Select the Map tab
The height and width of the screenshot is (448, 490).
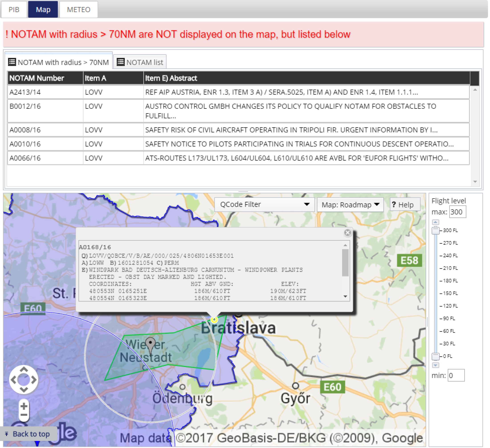pos(43,10)
